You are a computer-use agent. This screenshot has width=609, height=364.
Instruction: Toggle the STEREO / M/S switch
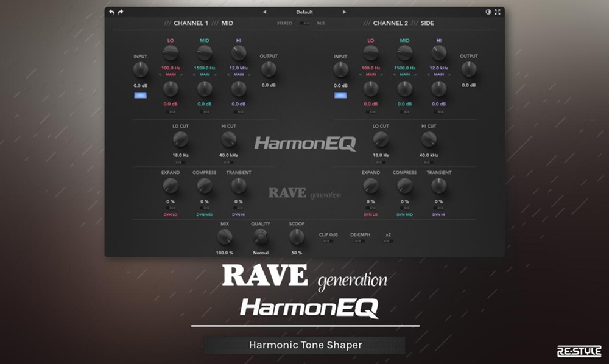pyautogui.click(x=304, y=23)
